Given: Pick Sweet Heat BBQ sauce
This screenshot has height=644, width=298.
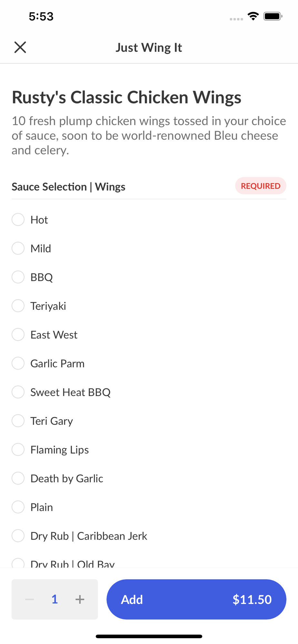Looking at the screenshot, I should (x=18, y=392).
